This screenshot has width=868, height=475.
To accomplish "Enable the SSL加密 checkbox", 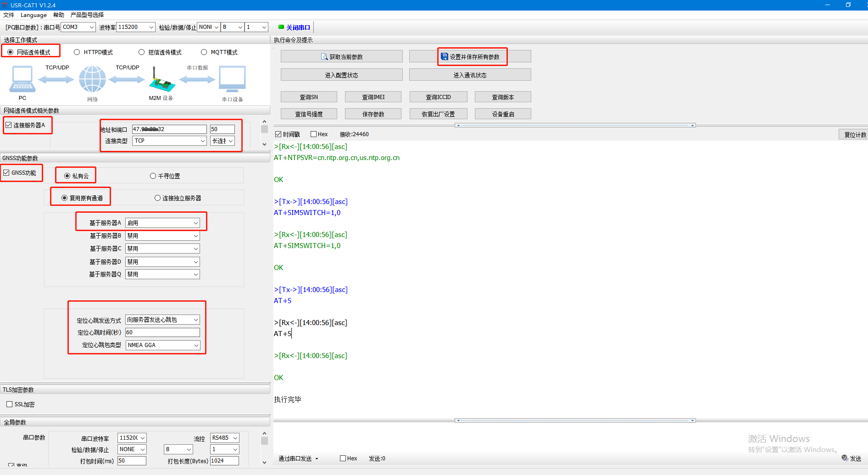I will [x=10, y=404].
